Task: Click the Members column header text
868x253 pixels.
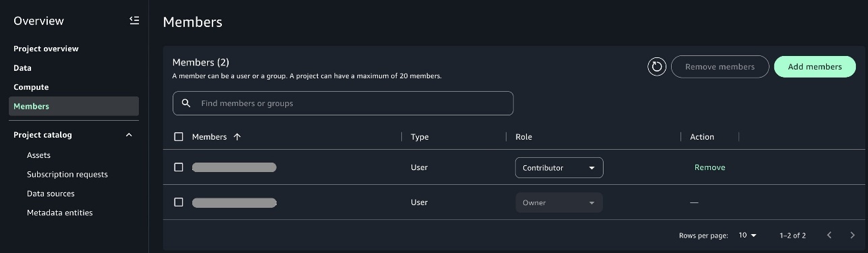Action: [x=209, y=137]
